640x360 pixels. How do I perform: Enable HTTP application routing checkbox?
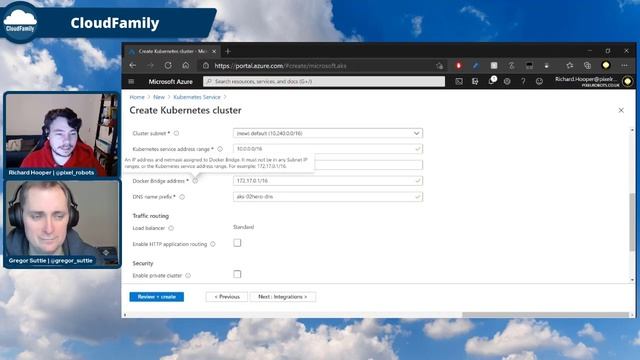click(237, 243)
